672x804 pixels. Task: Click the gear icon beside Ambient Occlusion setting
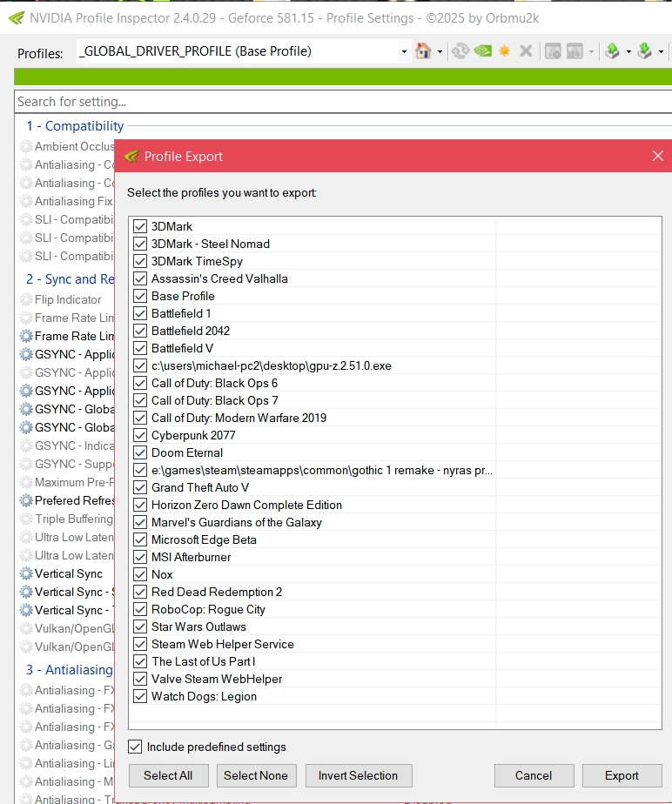tap(25, 146)
